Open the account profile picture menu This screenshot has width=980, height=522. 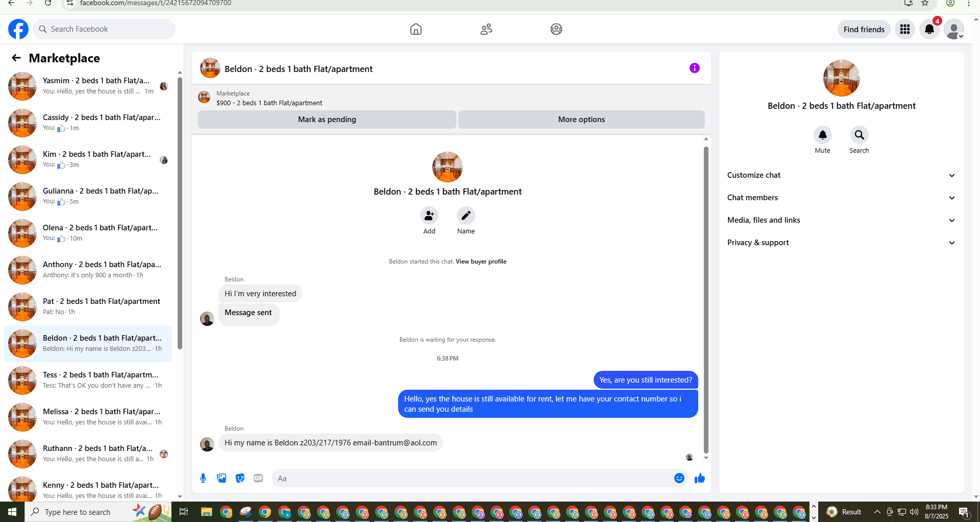pyautogui.click(x=954, y=29)
